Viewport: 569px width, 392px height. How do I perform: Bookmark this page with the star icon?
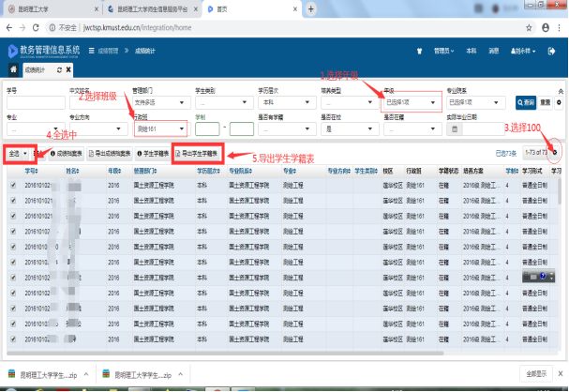[529, 28]
